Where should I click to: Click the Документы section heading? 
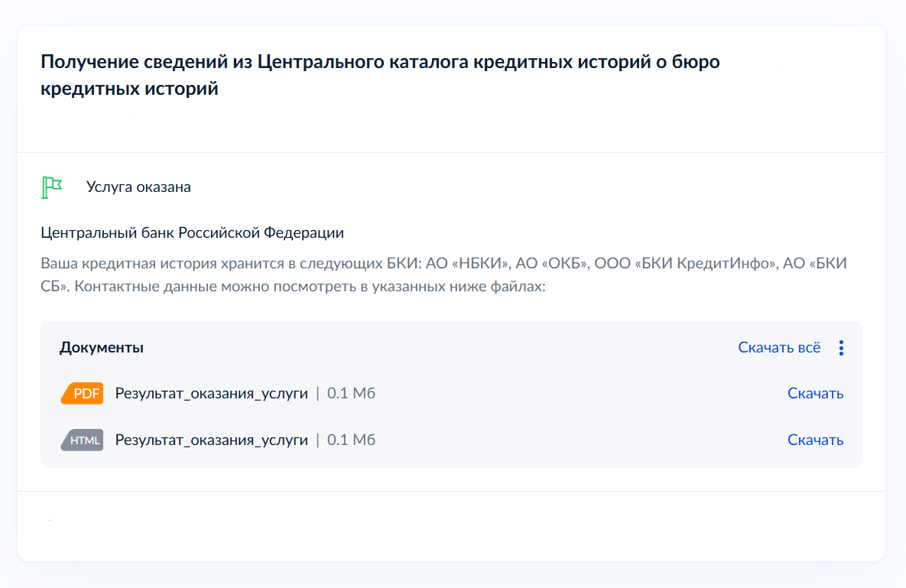pos(102,348)
